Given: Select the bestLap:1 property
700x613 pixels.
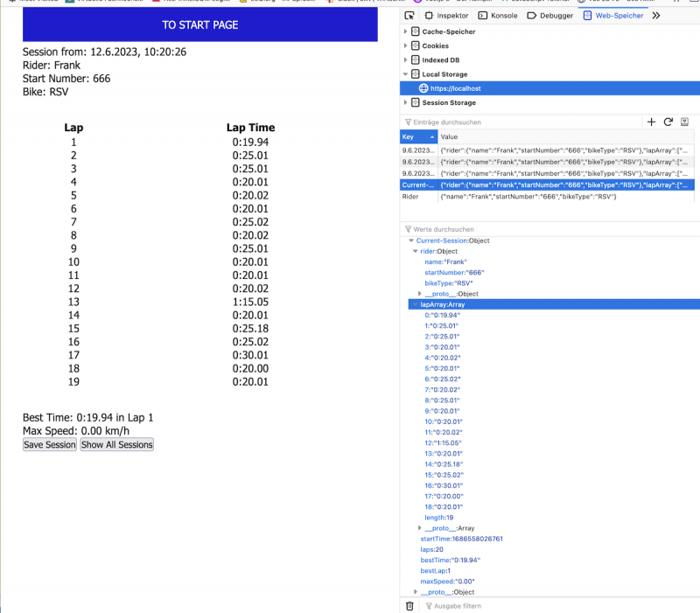Looking at the screenshot, I should tap(435, 571).
